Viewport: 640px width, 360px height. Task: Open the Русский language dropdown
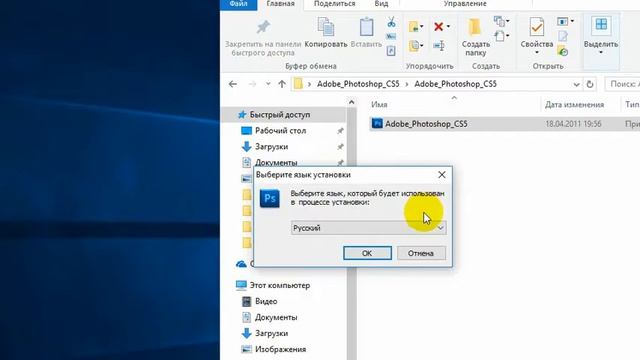coord(369,228)
